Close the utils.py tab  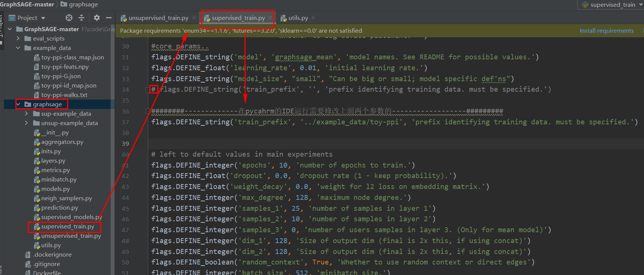point(313,18)
